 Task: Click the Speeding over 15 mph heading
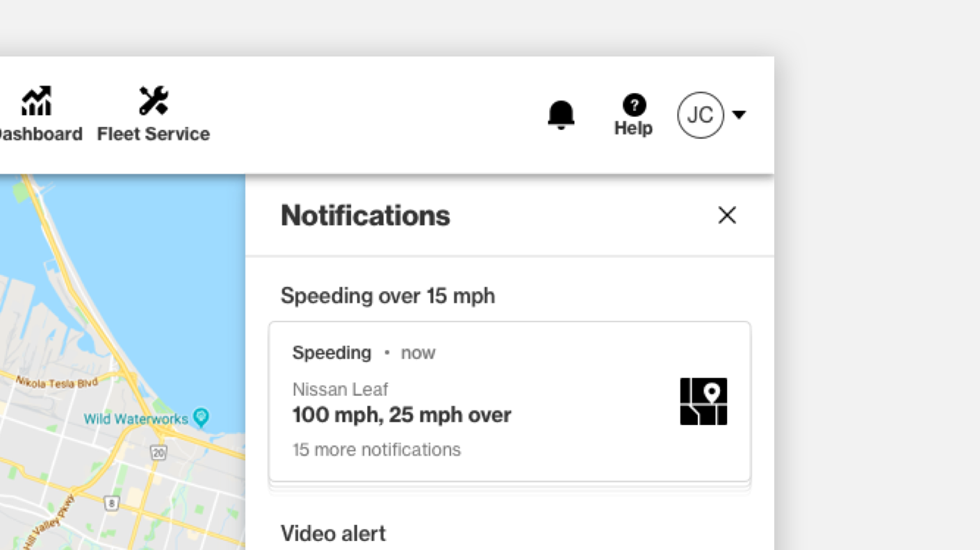pos(388,296)
